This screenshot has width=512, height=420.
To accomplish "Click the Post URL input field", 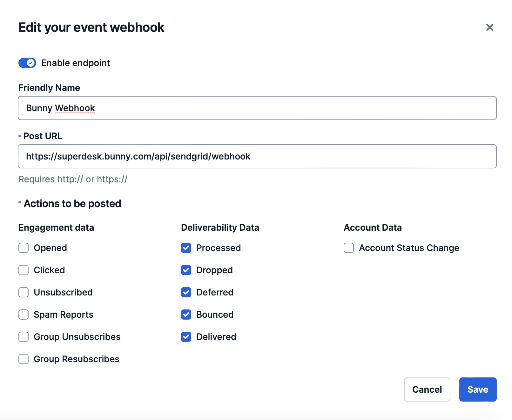I will click(x=257, y=156).
